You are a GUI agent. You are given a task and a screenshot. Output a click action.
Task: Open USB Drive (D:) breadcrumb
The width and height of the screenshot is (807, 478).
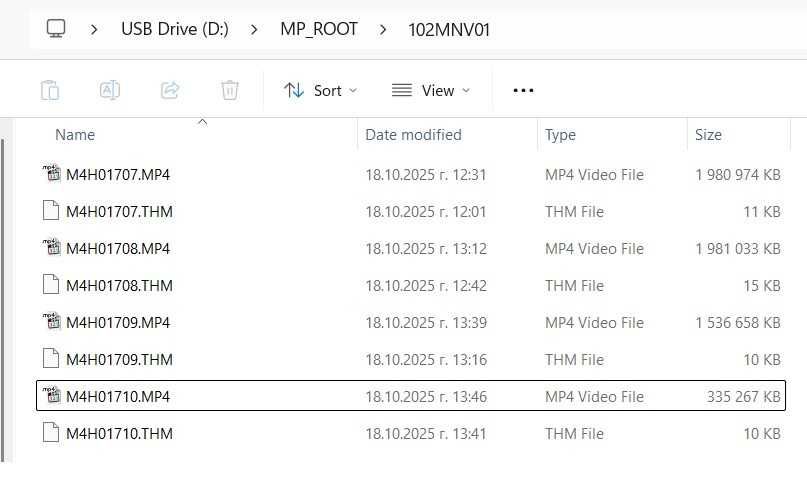(175, 29)
